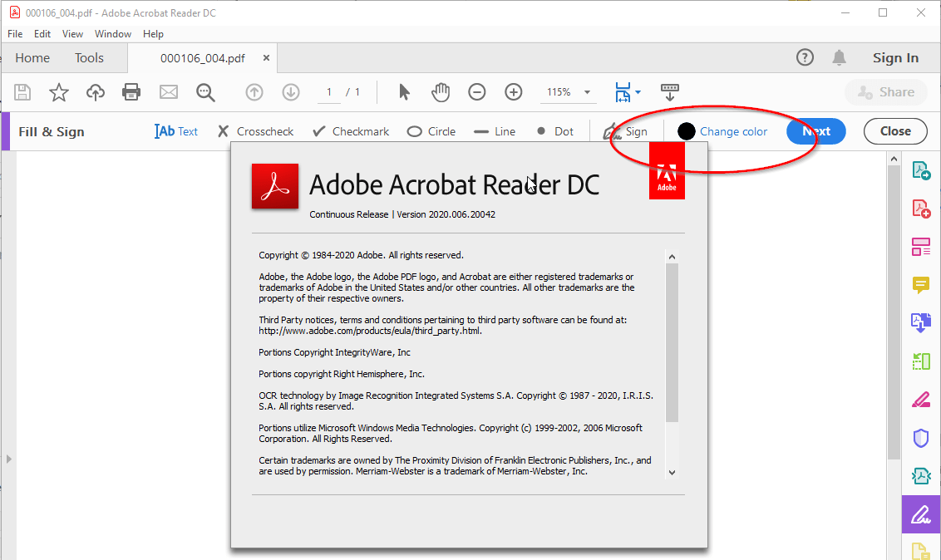Click the blue Next button
Image resolution: width=941 pixels, height=560 pixels.
coord(816,131)
